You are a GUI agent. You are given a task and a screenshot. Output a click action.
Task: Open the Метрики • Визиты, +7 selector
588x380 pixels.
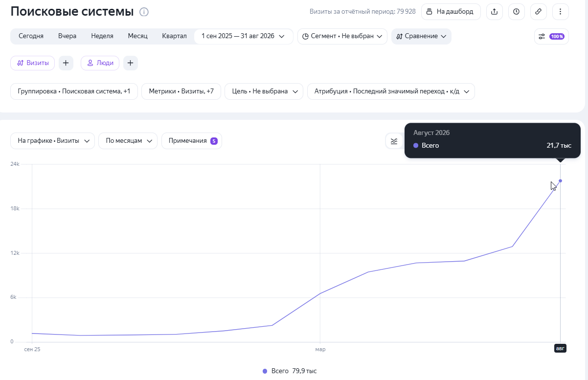coord(181,91)
